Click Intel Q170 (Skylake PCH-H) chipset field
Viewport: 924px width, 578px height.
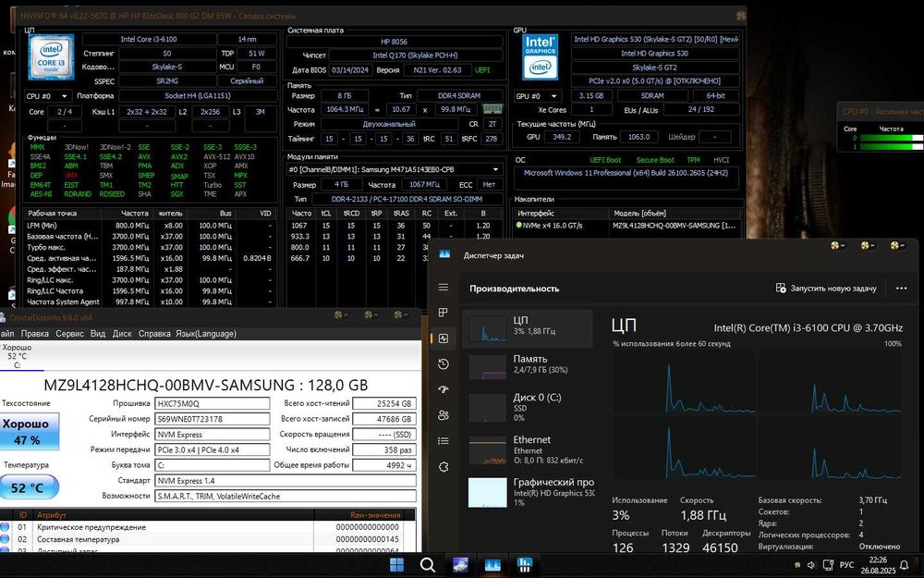415,55
